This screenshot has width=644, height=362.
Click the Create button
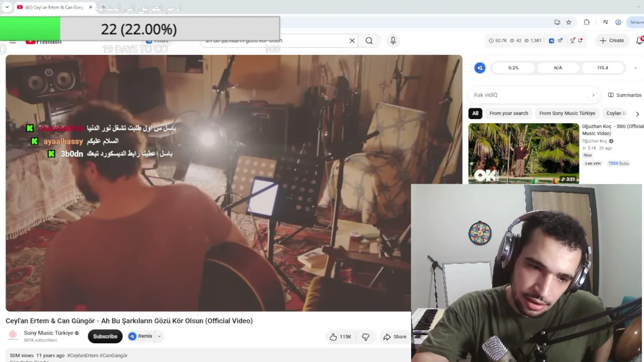tap(612, 41)
